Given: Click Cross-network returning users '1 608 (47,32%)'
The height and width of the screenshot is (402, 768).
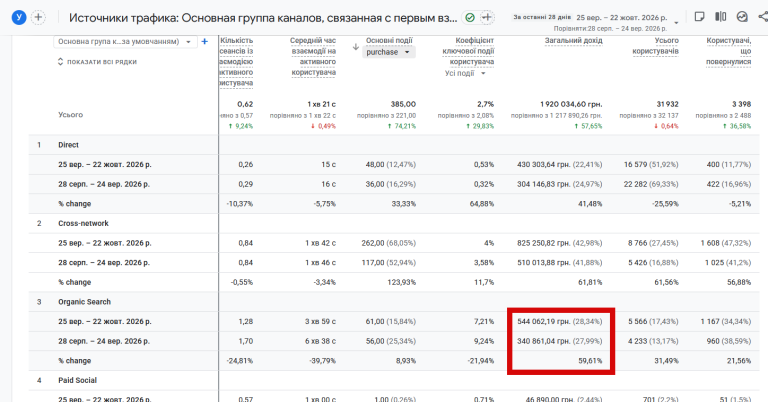Looking at the screenshot, I should click(725, 243).
